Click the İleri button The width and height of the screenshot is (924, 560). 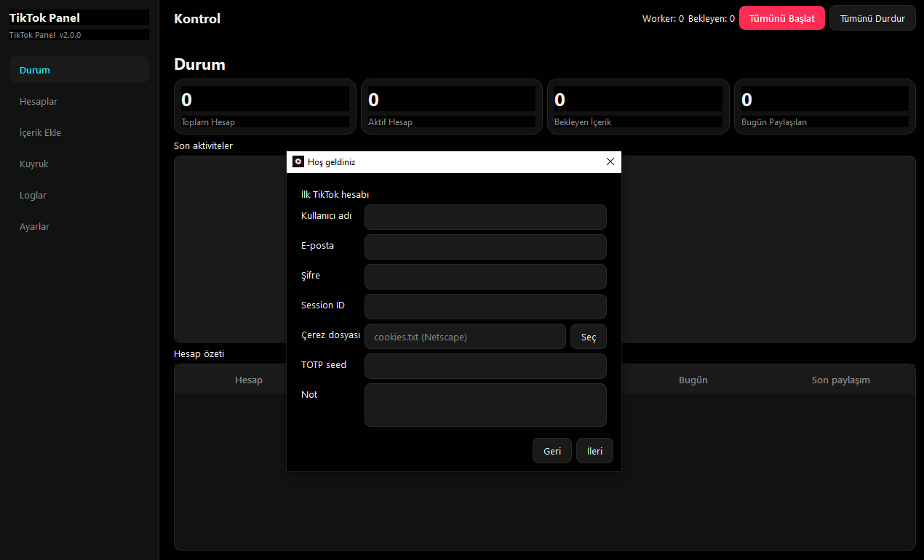[595, 451]
